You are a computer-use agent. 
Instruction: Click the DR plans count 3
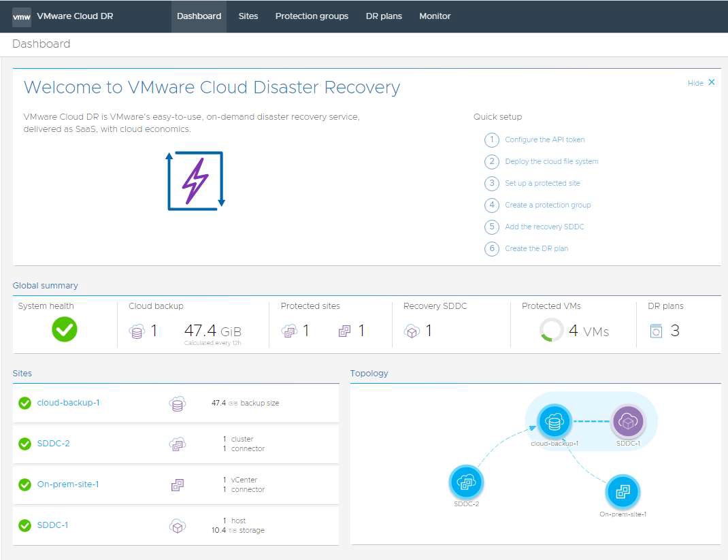(675, 331)
